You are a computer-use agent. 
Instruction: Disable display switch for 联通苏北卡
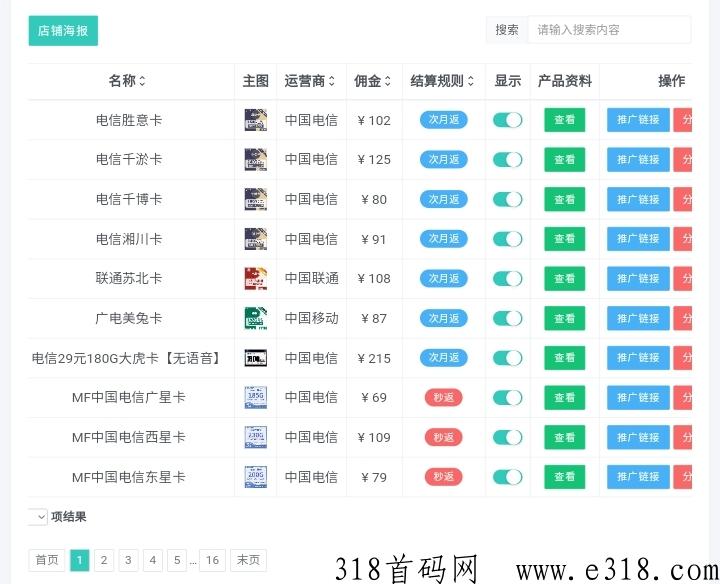click(x=507, y=278)
